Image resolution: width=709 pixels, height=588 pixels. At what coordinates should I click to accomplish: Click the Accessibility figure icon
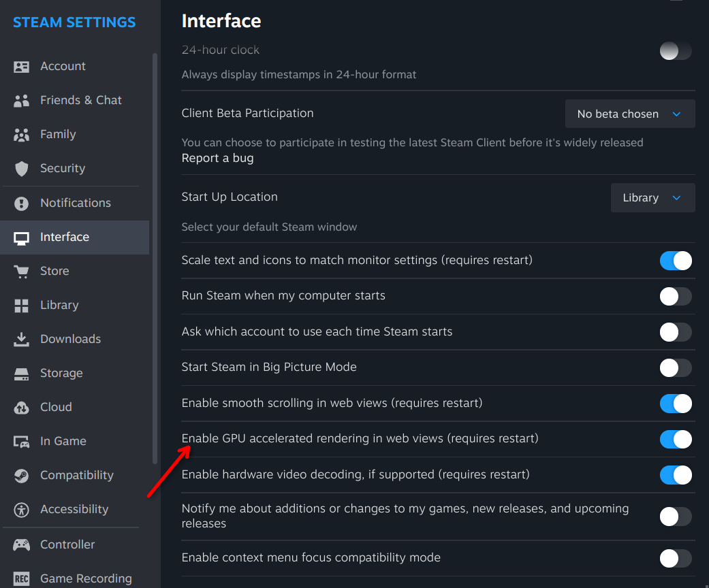pyautogui.click(x=22, y=510)
